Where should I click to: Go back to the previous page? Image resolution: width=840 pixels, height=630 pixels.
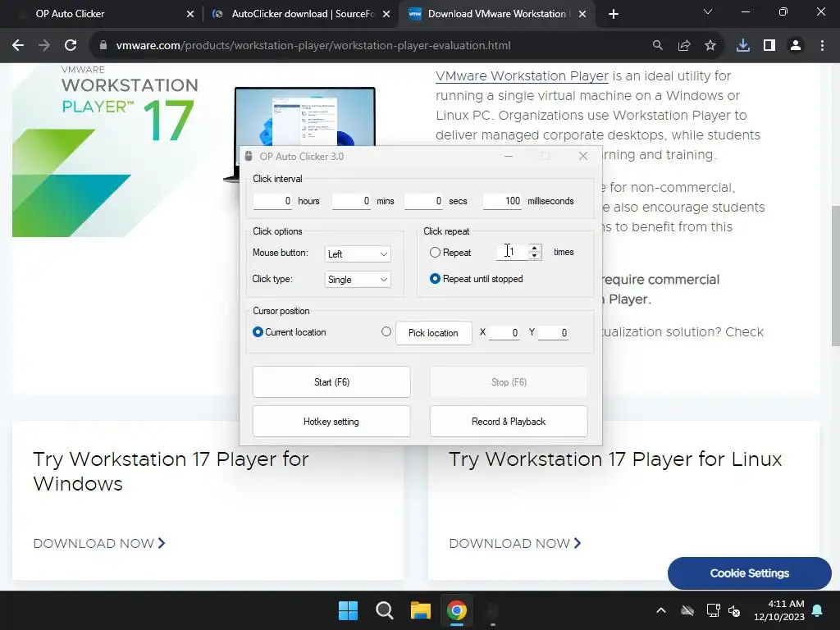click(x=18, y=46)
